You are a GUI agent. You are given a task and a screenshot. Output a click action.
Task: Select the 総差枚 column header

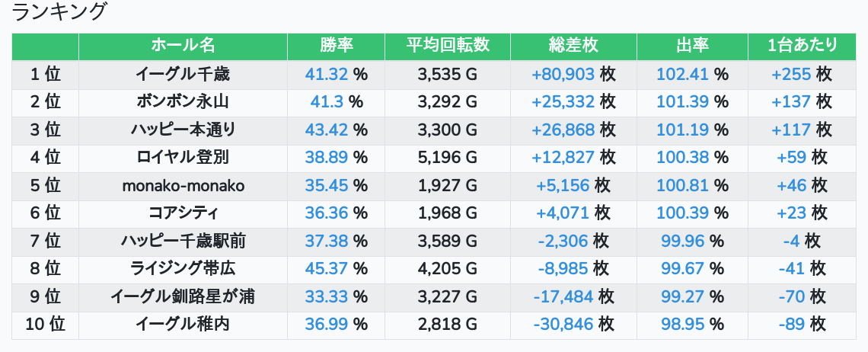coord(573,46)
